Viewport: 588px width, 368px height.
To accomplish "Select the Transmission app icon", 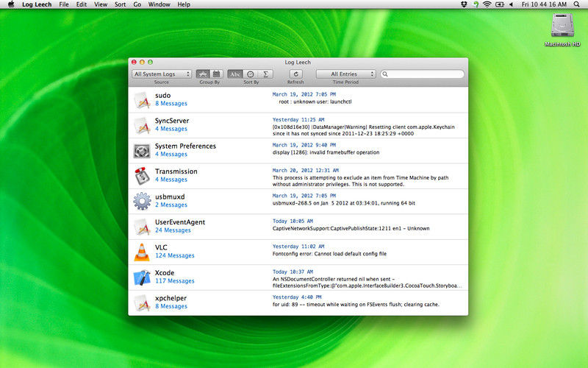I will click(142, 176).
